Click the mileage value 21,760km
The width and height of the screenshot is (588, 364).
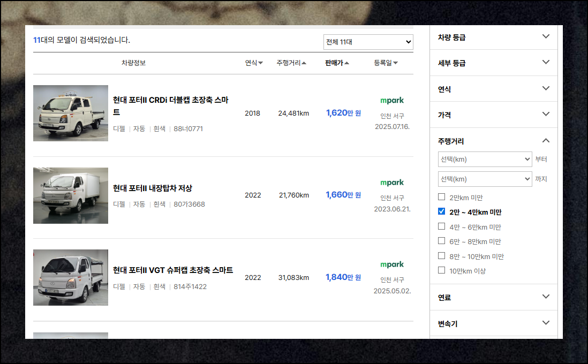(x=294, y=195)
